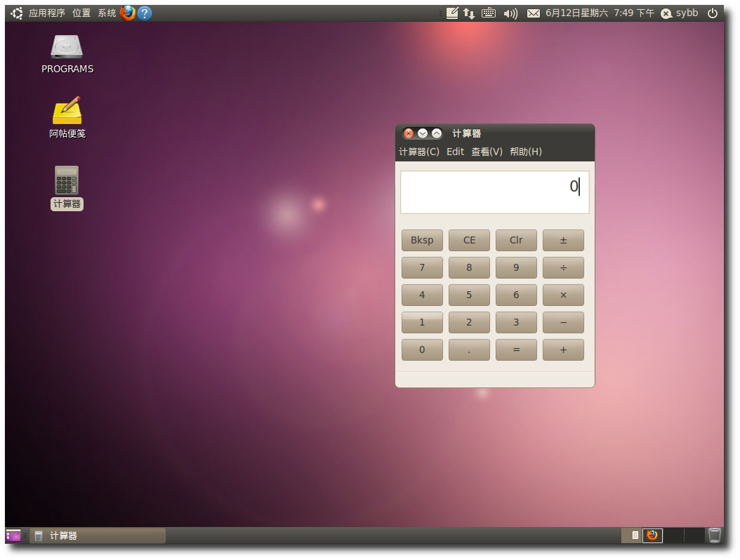The width and height of the screenshot is (740, 560).
Task: Click the digit 8 button
Action: (x=469, y=267)
